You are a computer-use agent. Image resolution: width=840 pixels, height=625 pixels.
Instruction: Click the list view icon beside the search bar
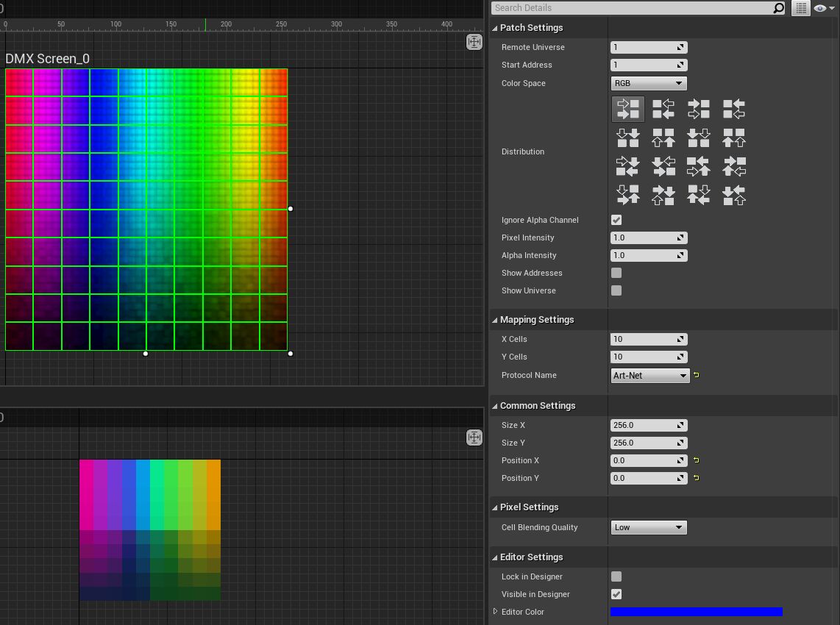[x=800, y=8]
